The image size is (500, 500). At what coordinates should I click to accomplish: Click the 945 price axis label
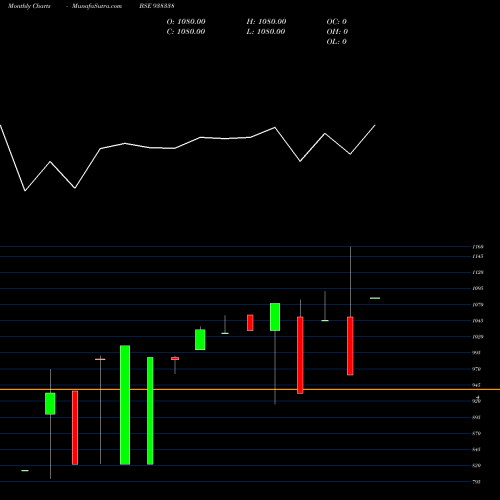[x=477, y=385]
